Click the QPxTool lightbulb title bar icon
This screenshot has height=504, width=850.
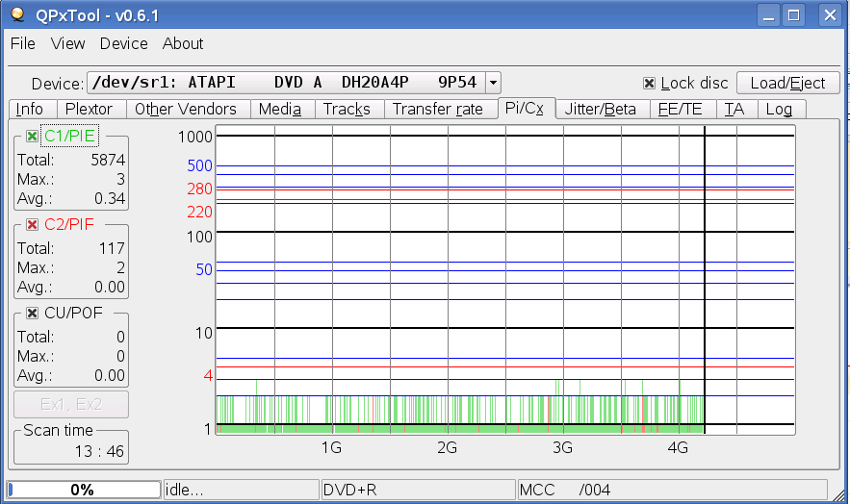pos(15,13)
